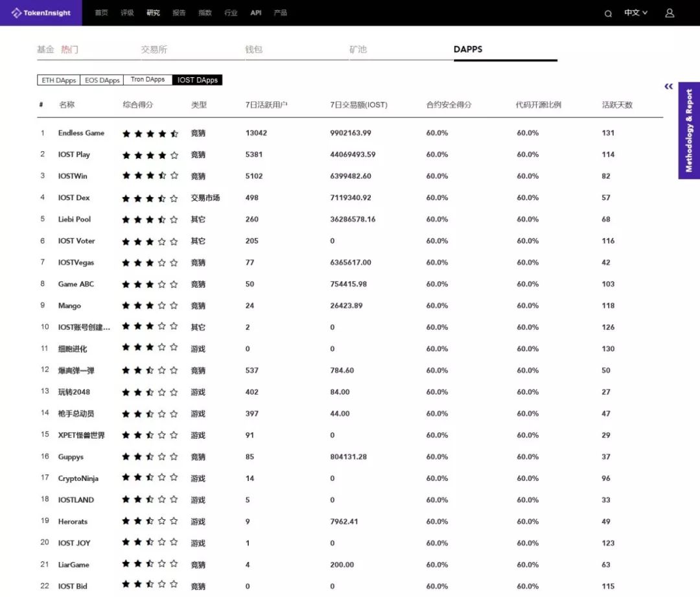This screenshot has height=597, width=700.
Task: Open the IOST Voter entry
Action: [x=76, y=240]
